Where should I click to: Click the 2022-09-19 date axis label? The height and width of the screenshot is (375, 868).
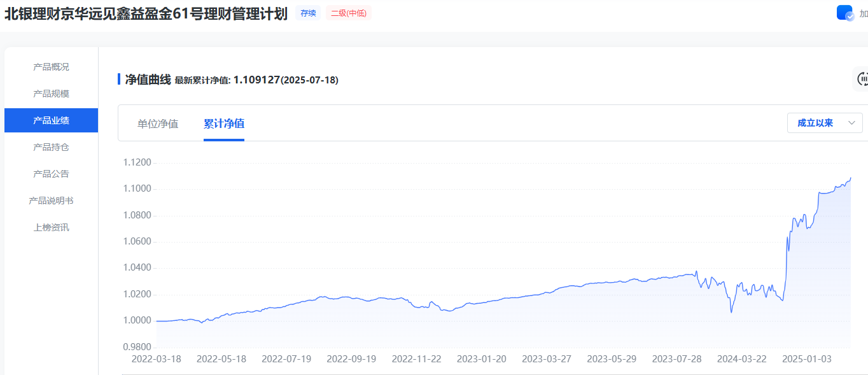[x=351, y=359]
